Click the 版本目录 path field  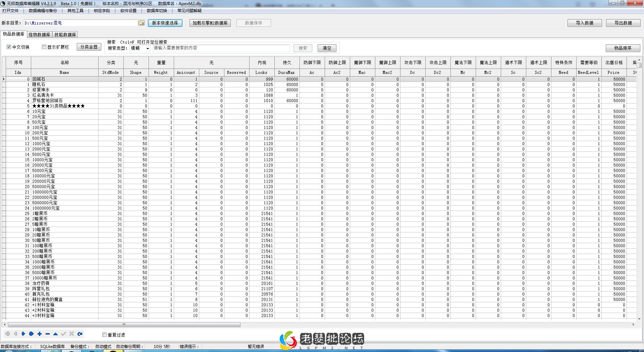pyautogui.click(x=80, y=23)
